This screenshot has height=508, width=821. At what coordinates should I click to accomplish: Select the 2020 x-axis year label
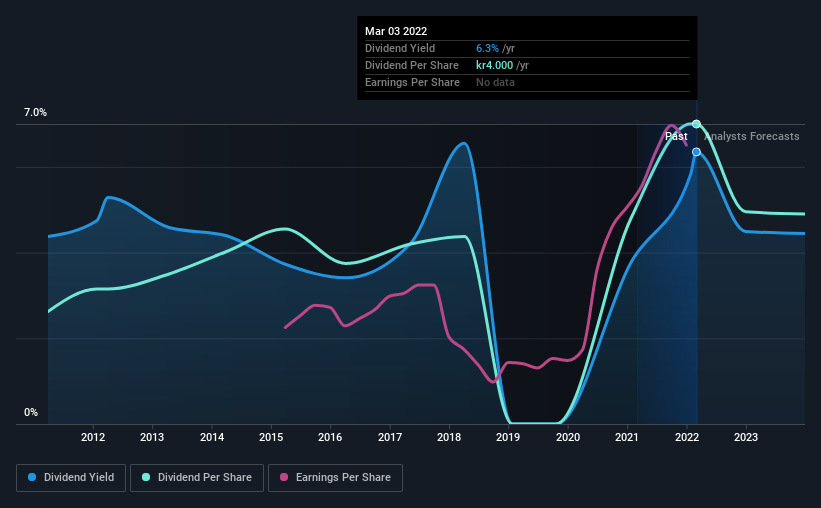click(x=568, y=437)
